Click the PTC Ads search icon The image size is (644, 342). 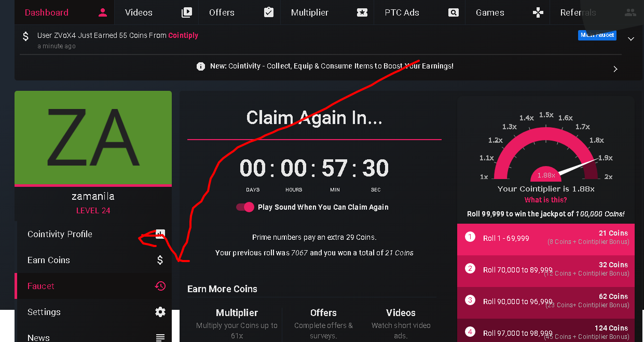pos(454,12)
